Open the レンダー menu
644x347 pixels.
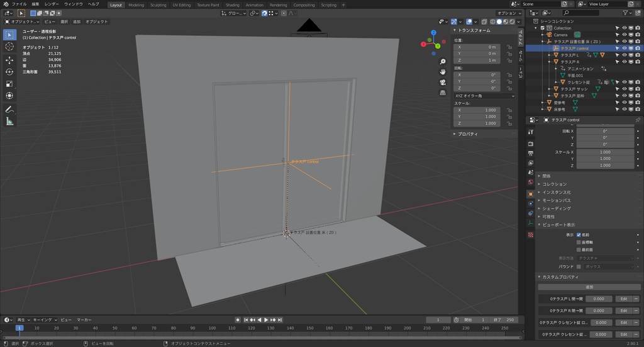(x=52, y=4)
